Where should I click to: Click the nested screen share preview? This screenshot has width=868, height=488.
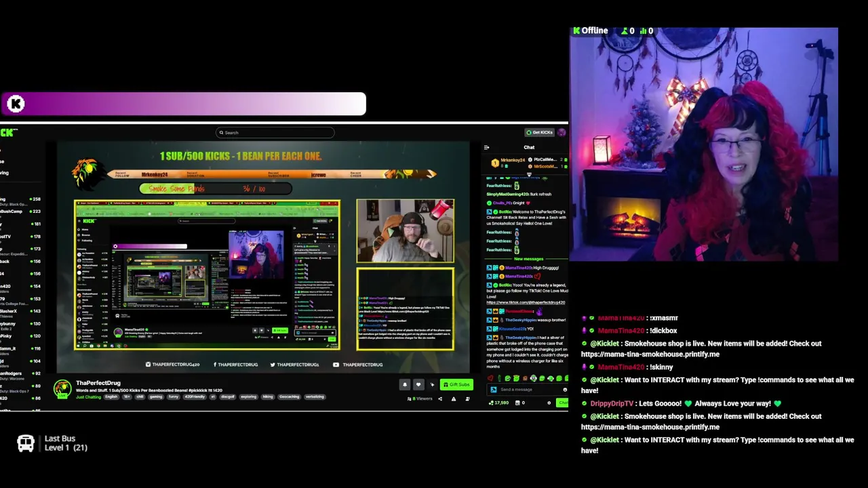coord(207,274)
